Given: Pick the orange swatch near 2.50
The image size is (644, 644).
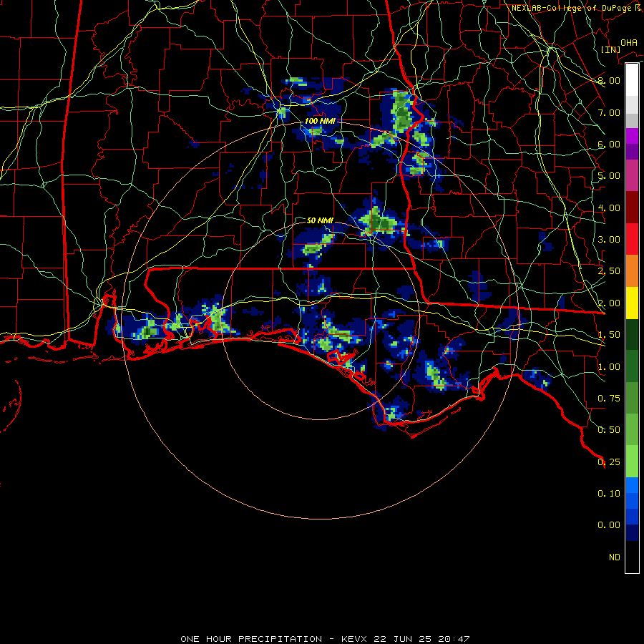Looking at the screenshot, I should [632, 271].
